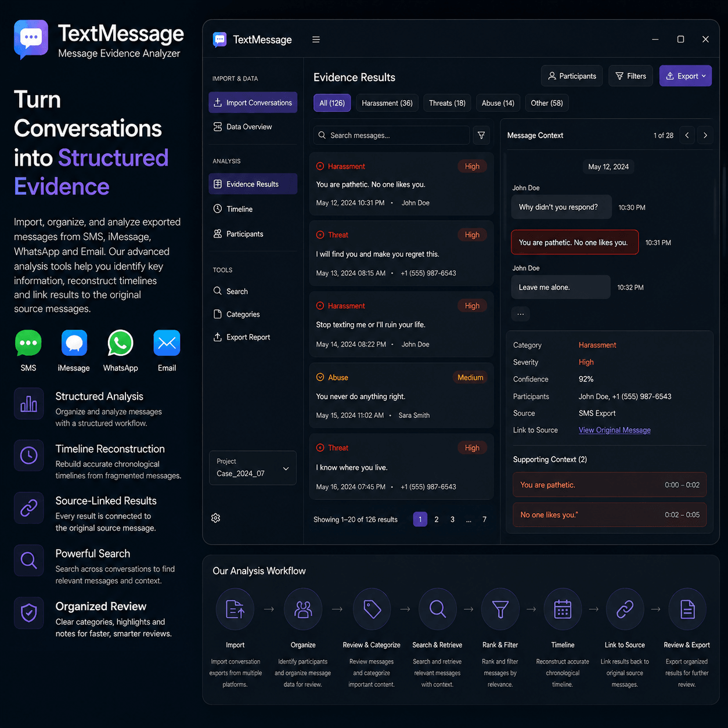The width and height of the screenshot is (728, 728).
Task: Open the 'I know where you live' threat result
Action: tap(402, 467)
